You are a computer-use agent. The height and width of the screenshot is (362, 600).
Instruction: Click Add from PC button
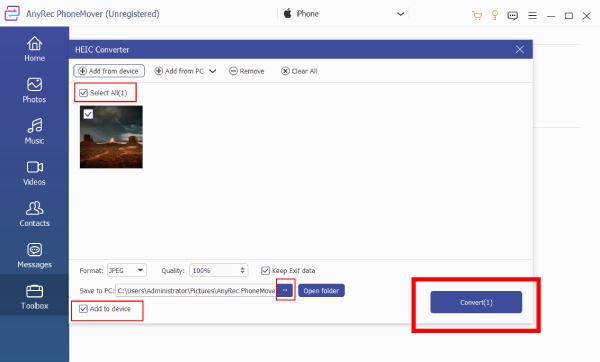(179, 71)
